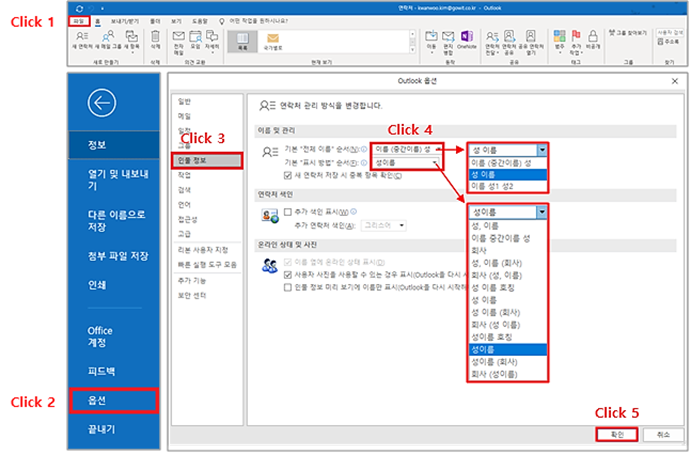Click the back arrow in backstage view

[x=102, y=103]
